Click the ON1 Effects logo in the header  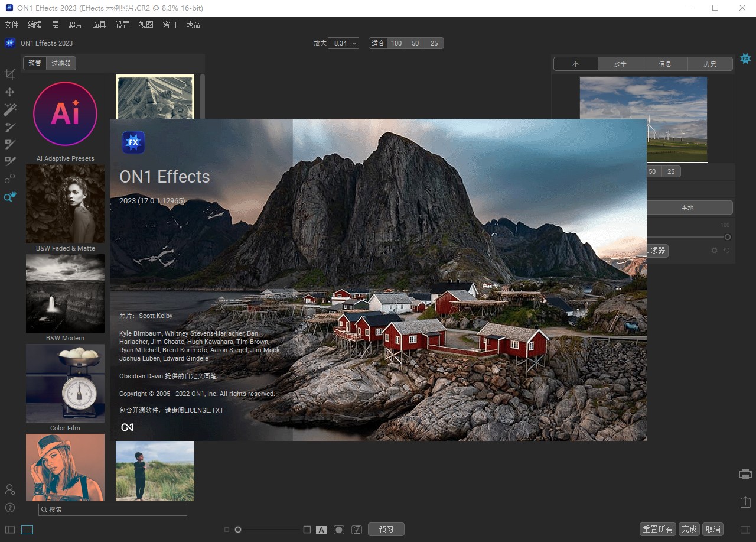(10, 43)
